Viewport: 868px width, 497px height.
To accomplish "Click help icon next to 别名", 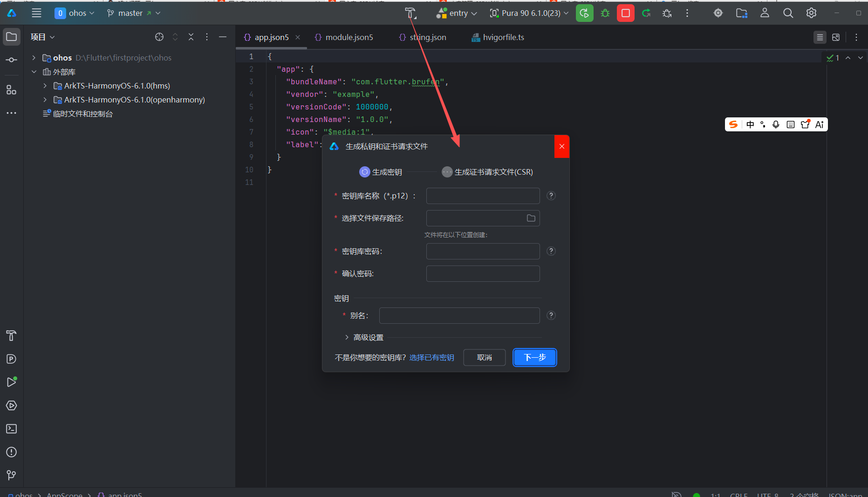I will point(551,315).
